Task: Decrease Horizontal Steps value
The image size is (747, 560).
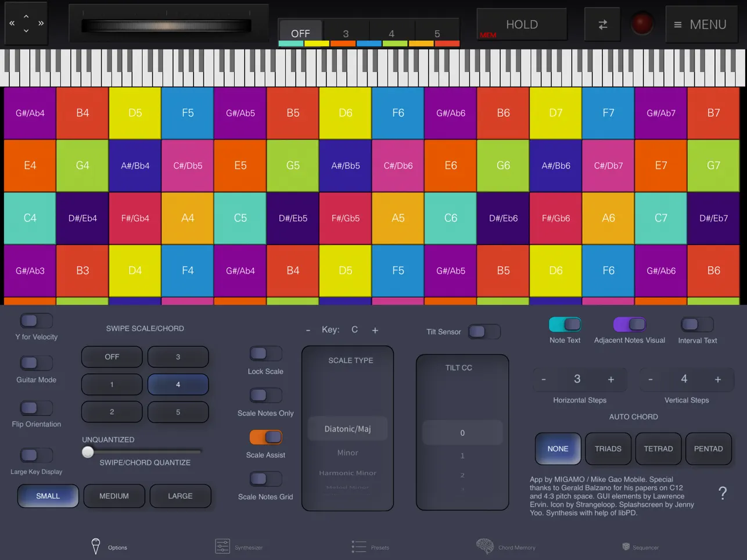Action: pos(544,379)
